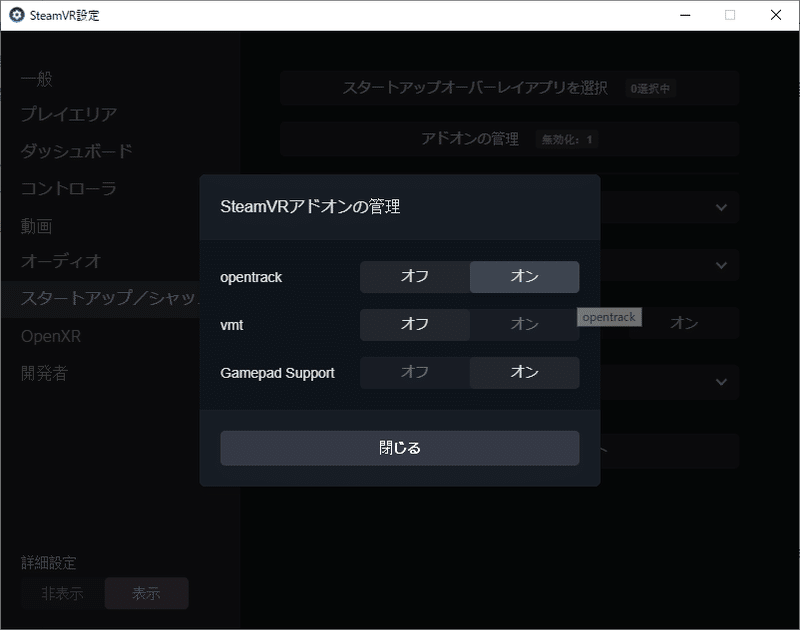The height and width of the screenshot is (630, 800).
Task: Set 詳細設定 to 非表示
Action: point(63,593)
